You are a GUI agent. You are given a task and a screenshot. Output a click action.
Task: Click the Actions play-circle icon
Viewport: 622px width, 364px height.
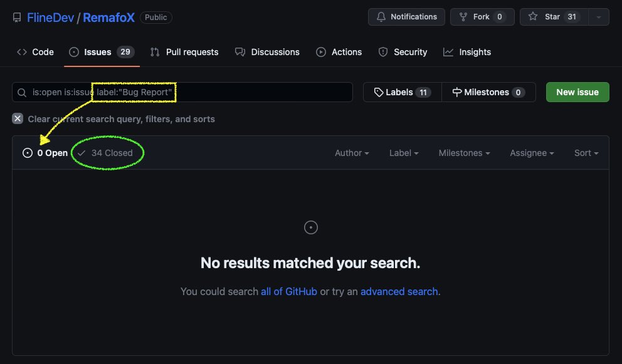click(x=321, y=52)
